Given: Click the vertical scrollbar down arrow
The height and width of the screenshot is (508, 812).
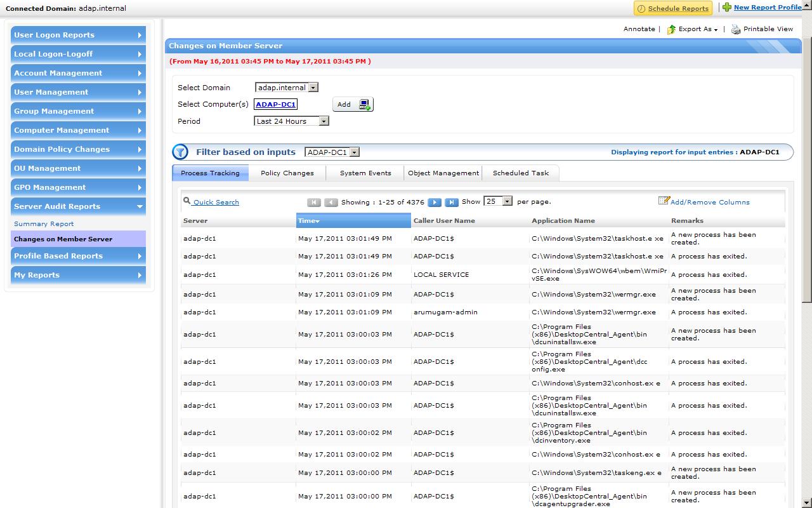Looking at the screenshot, I should click(806, 503).
